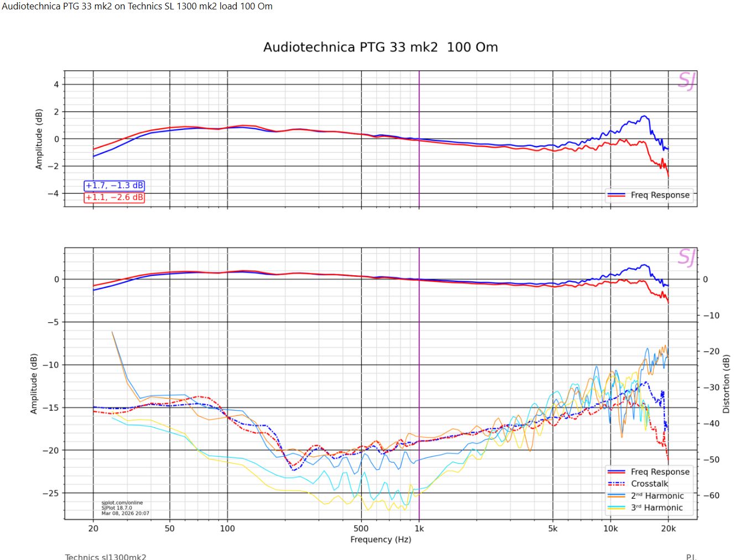
Task: Click the 'sjplot.com/online' text in the chart
Action: pyautogui.click(x=122, y=503)
